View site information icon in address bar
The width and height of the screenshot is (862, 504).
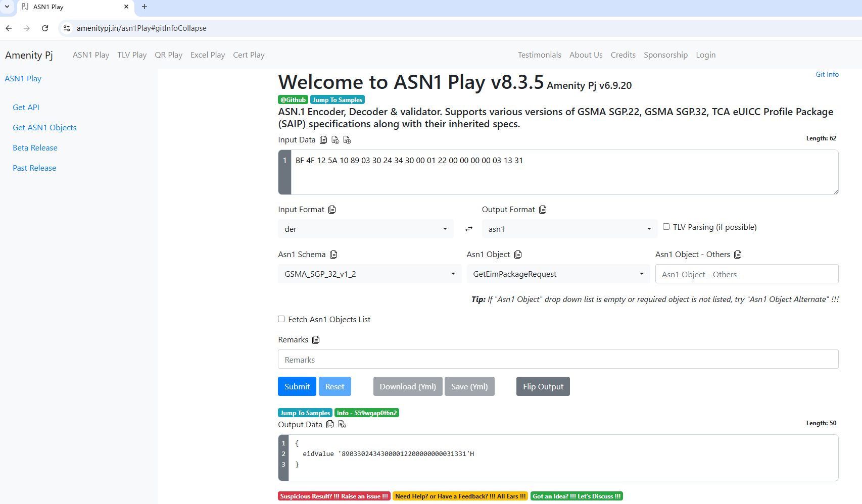tap(67, 28)
